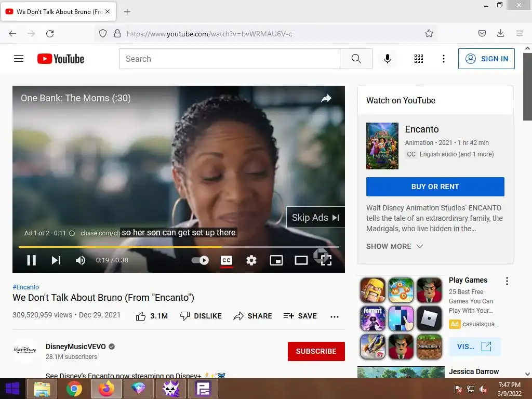The width and height of the screenshot is (532, 399).
Task: Select the We Don't Talk About Bruno tab
Action: click(x=58, y=11)
